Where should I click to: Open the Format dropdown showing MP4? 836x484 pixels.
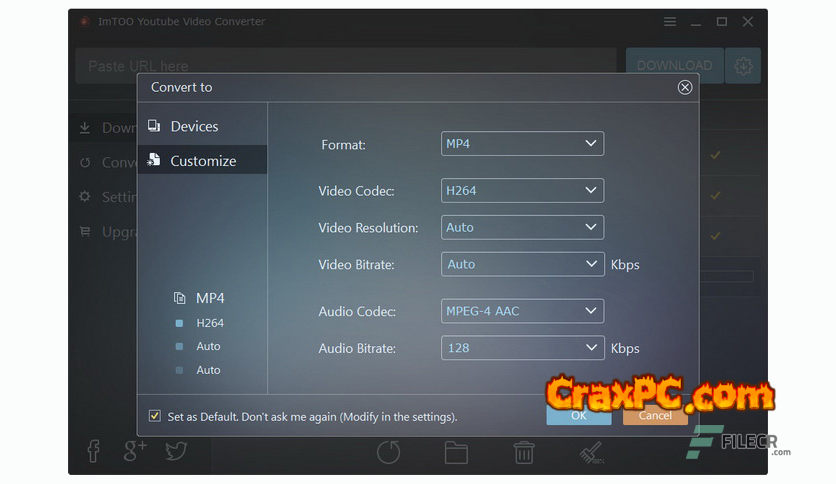point(522,143)
